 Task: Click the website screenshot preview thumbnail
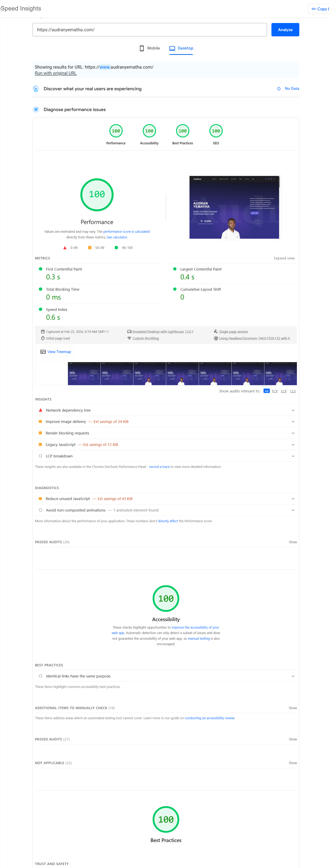(234, 207)
